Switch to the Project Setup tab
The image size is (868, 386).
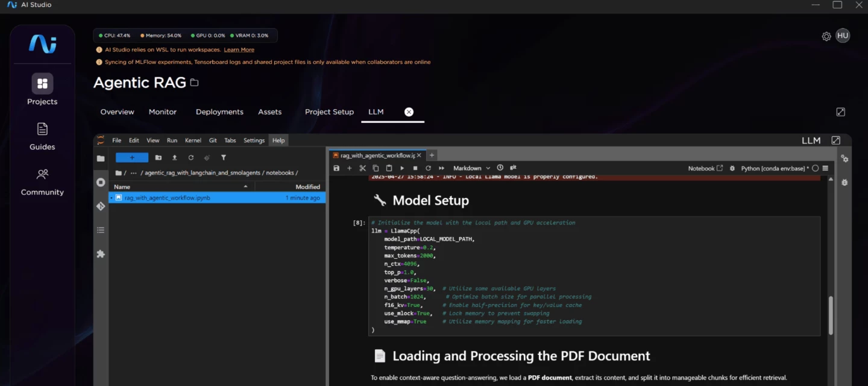329,112
